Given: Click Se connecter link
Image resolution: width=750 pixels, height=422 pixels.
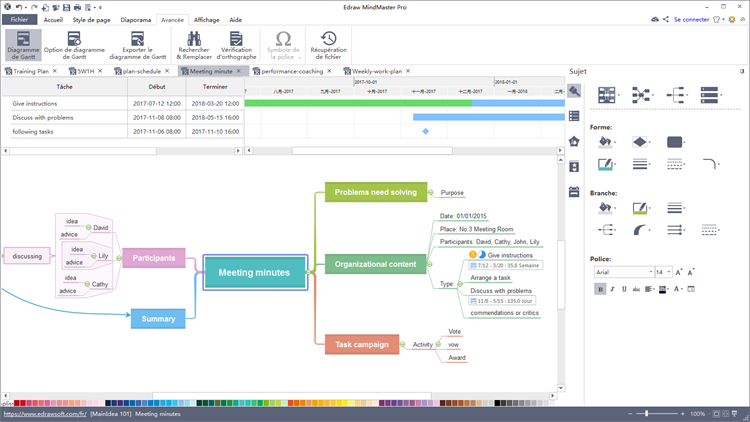Looking at the screenshot, I should (691, 20).
